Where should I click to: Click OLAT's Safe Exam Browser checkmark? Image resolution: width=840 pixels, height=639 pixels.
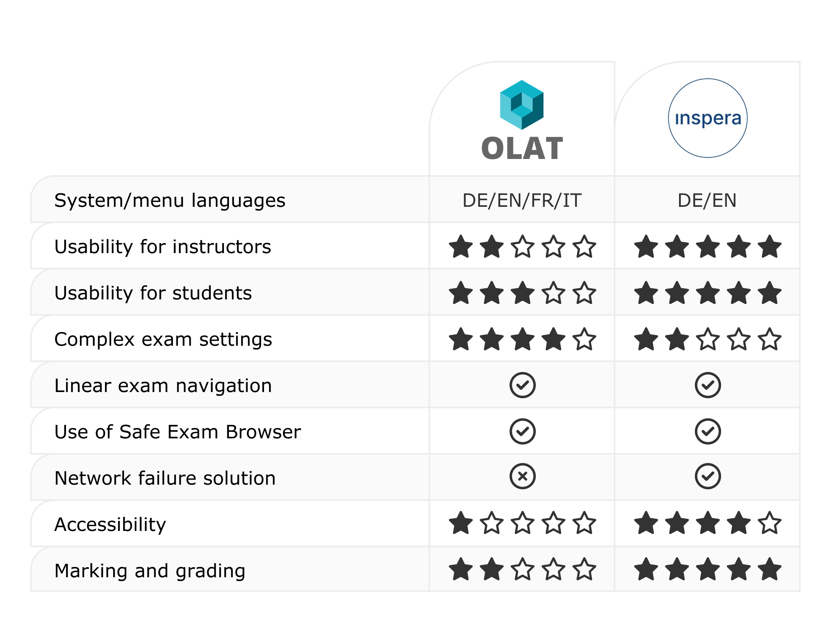(522, 431)
